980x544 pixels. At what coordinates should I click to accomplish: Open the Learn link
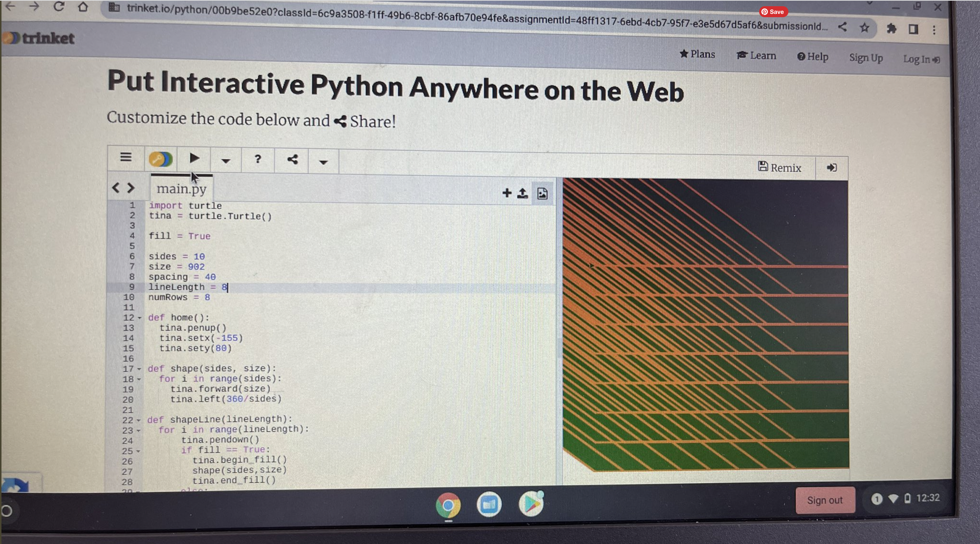(756, 56)
